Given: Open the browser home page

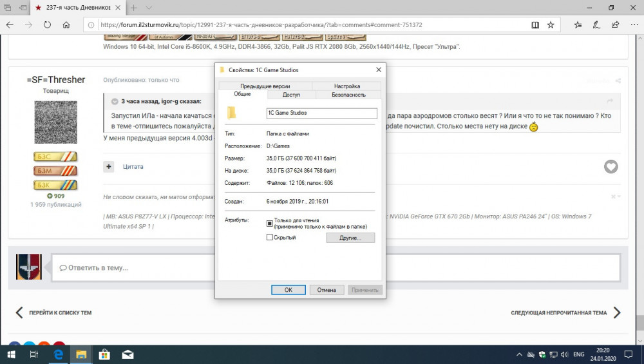Looking at the screenshot, I should [66, 25].
